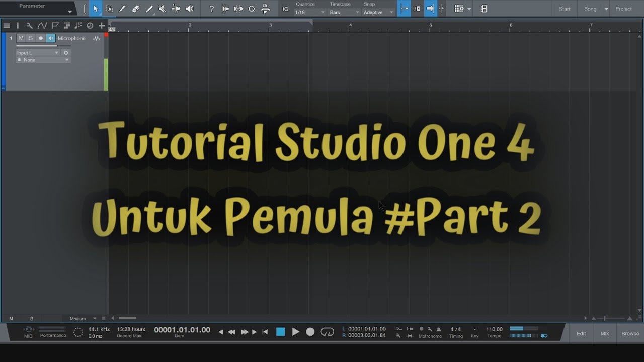Switch to the Project tab

[623, 9]
